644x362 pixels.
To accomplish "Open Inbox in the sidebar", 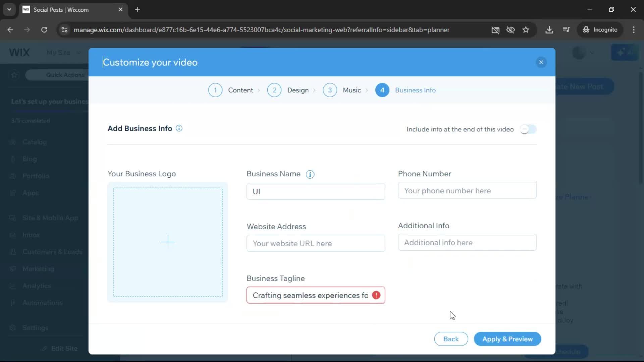I will [x=31, y=235].
